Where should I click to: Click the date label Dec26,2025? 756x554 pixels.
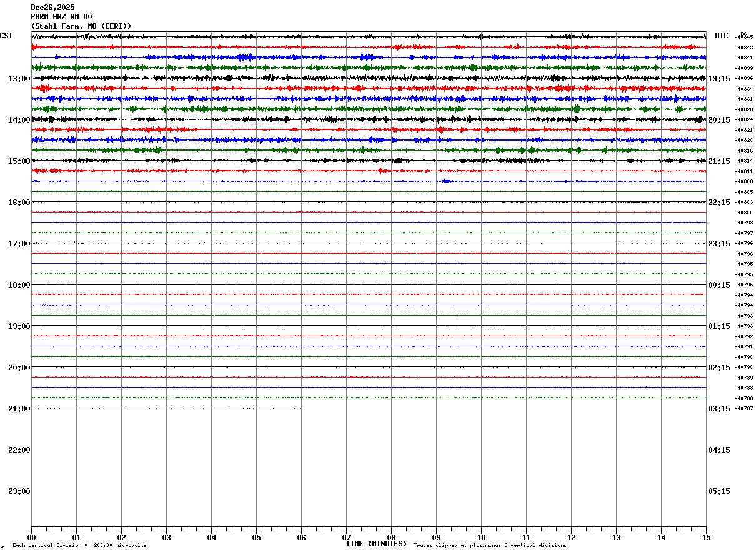tap(52, 8)
